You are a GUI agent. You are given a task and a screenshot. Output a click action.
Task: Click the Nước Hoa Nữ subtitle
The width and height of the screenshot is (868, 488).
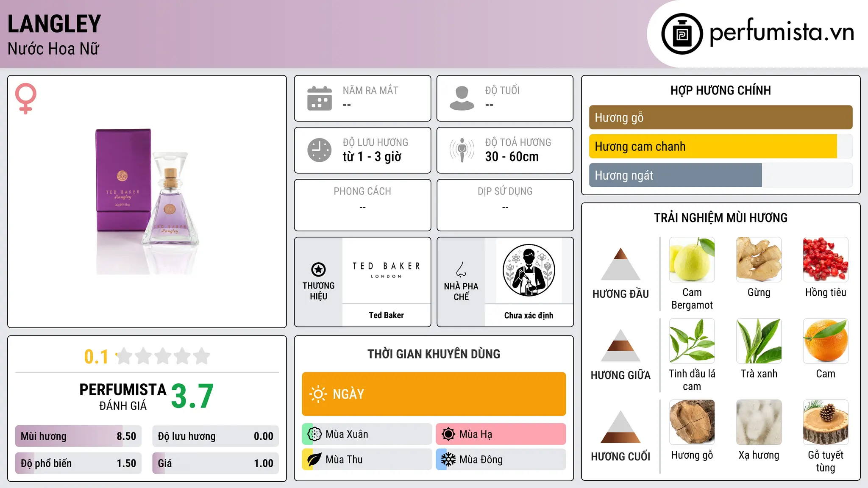pyautogui.click(x=53, y=49)
